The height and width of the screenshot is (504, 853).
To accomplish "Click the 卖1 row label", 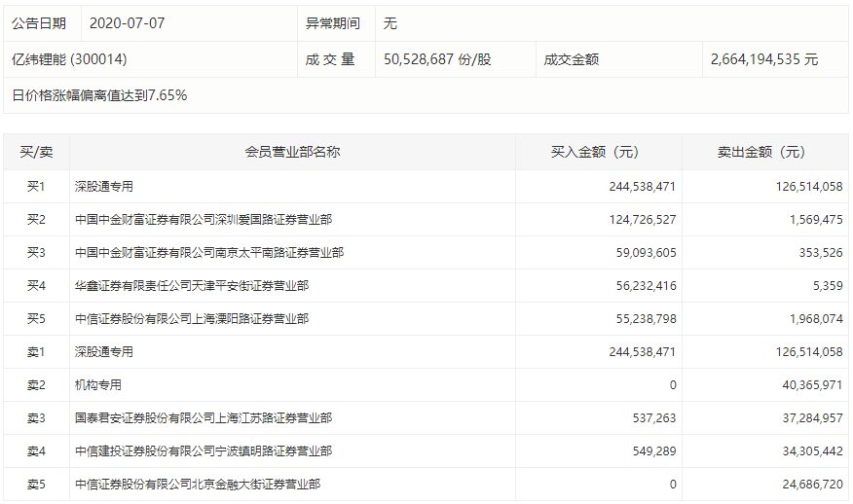I will point(36,352).
